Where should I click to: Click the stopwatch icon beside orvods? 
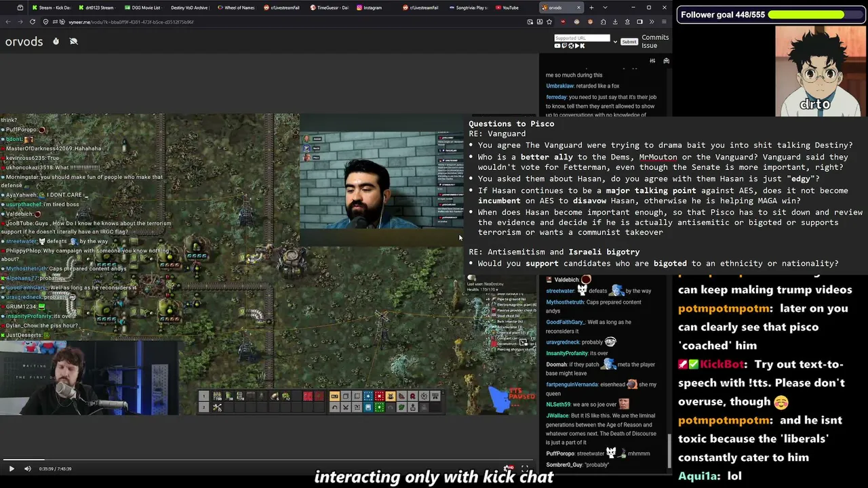[x=56, y=41]
